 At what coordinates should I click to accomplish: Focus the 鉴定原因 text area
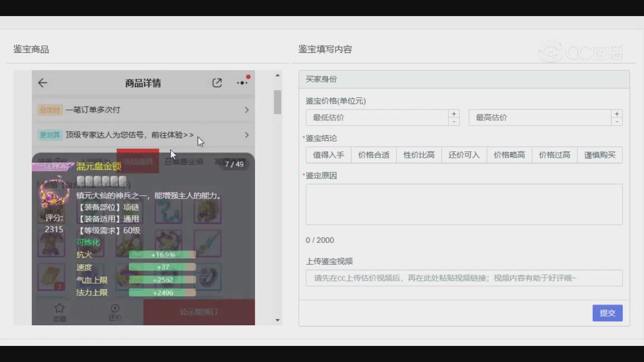(464, 204)
